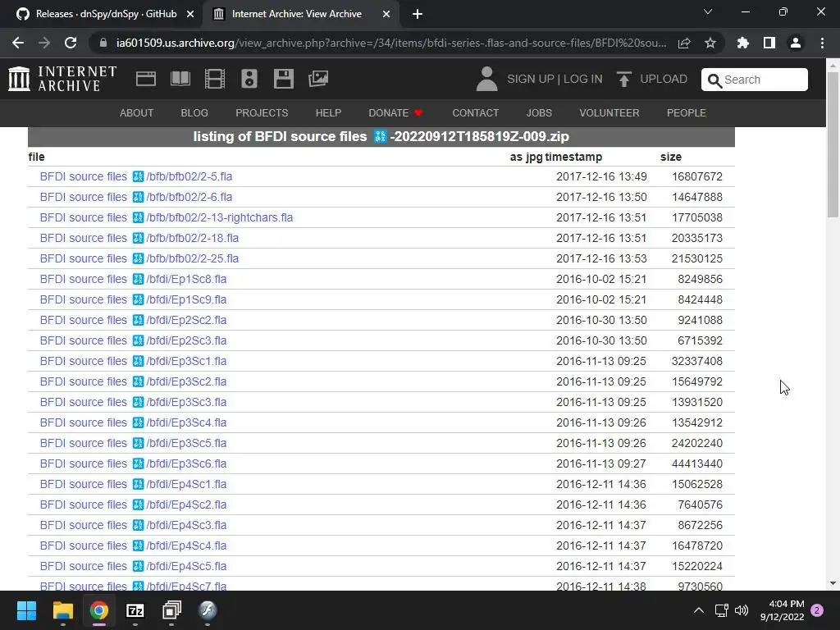
Task: Close the dnSpy Releases GitHub tab
Action: [x=189, y=14]
